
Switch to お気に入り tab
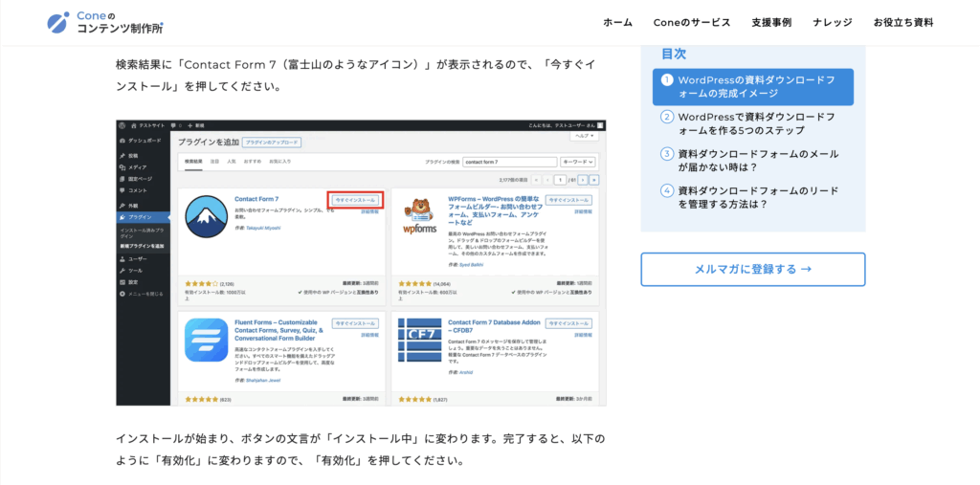(x=280, y=162)
